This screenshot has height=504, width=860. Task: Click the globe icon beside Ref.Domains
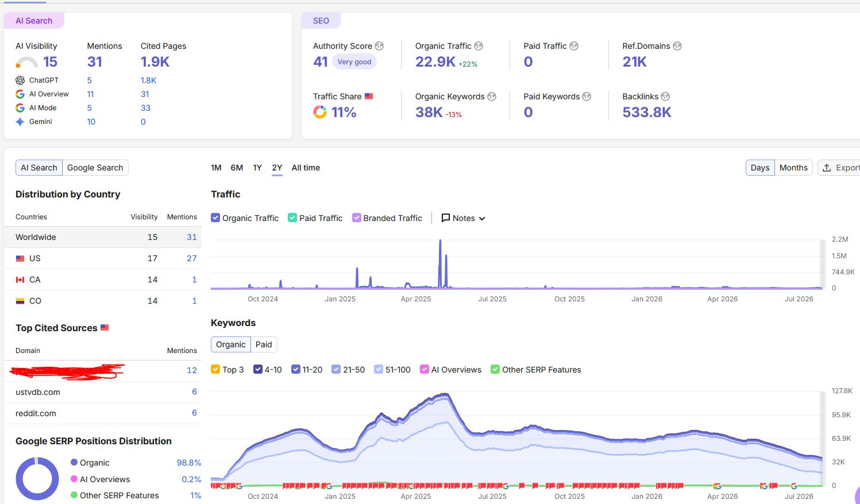(677, 46)
